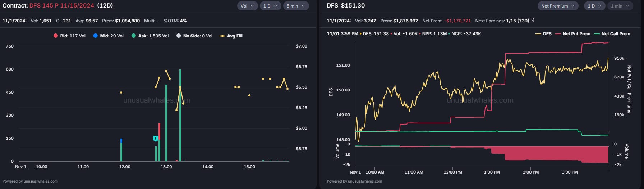The width and height of the screenshot is (644, 189).
Task: Toggle the Avg Fill legend series
Action: 231,36
